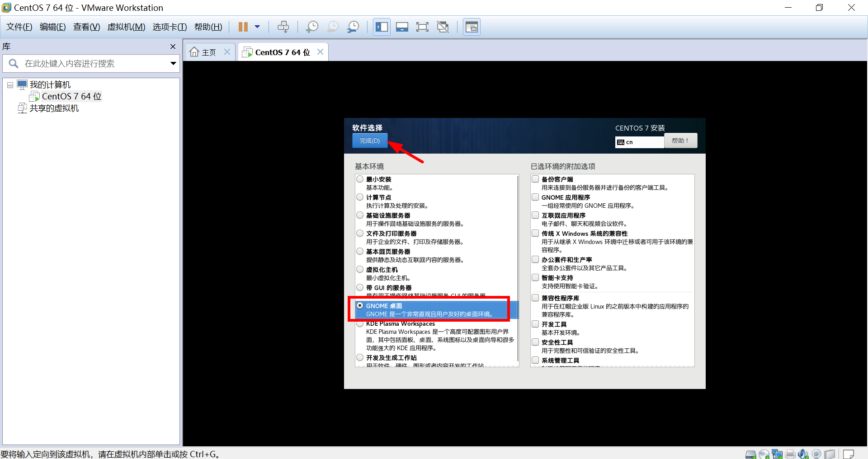The height and width of the screenshot is (459, 868).
Task: Close the CentOS 7 64 位 tab
Action: click(320, 52)
